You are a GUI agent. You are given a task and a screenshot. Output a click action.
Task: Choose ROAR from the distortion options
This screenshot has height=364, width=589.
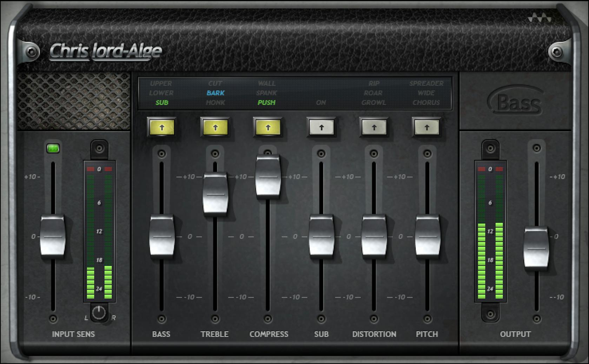(373, 93)
